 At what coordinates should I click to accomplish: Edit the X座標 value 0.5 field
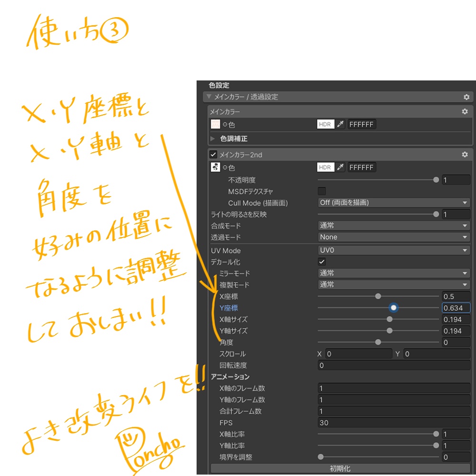pos(456,296)
